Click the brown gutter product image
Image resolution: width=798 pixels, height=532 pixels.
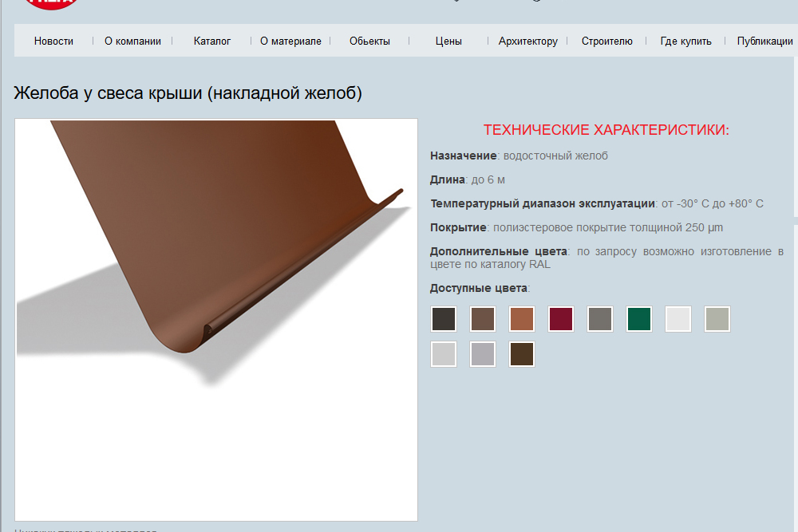[216, 319]
